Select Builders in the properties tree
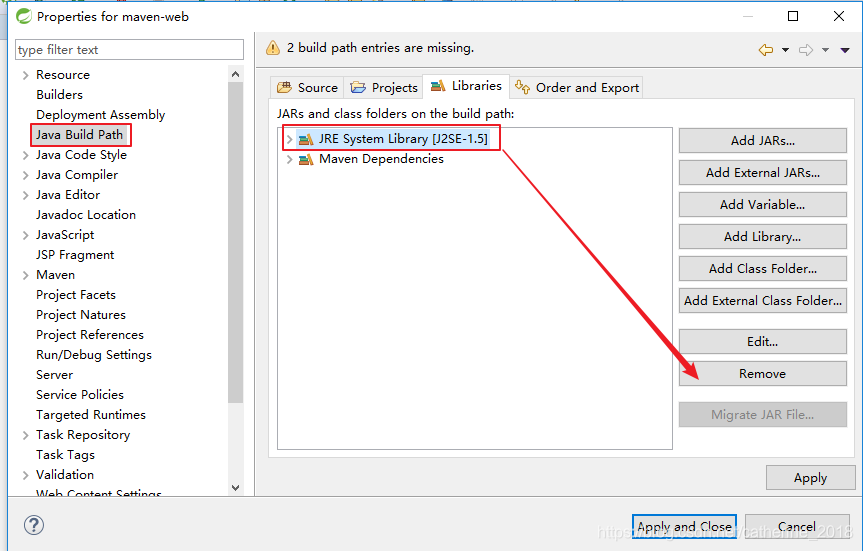Image resolution: width=863 pixels, height=551 pixels. click(x=59, y=95)
